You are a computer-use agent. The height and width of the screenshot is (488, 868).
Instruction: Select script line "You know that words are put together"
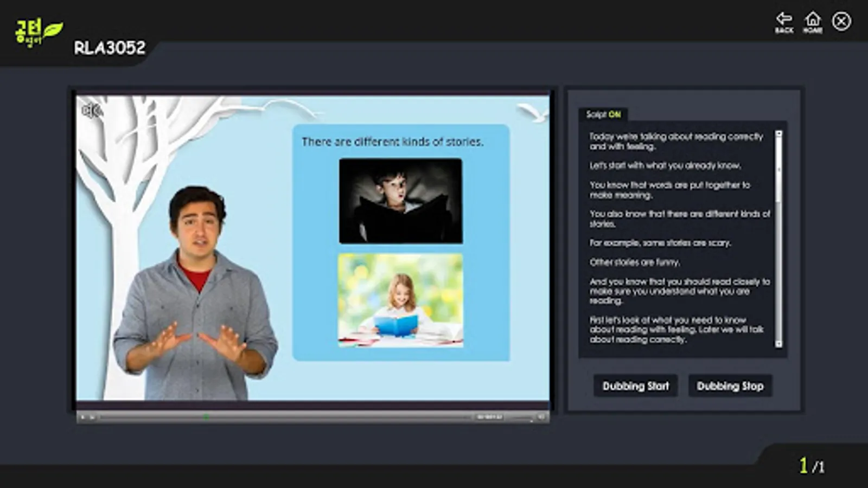coord(670,190)
